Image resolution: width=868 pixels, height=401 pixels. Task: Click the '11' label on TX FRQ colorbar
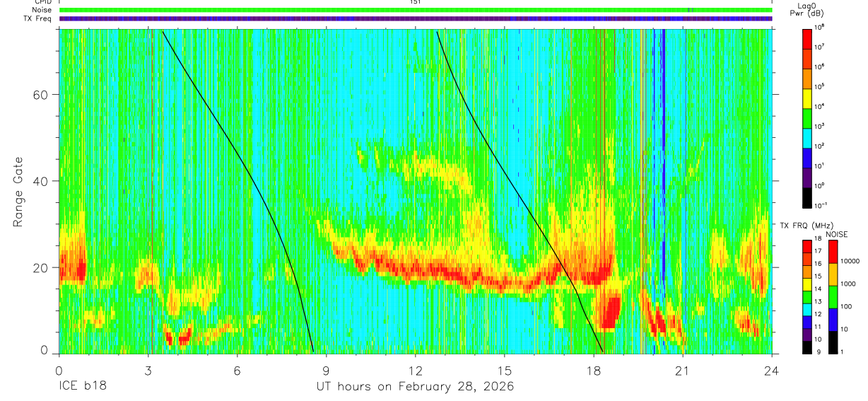click(x=819, y=326)
